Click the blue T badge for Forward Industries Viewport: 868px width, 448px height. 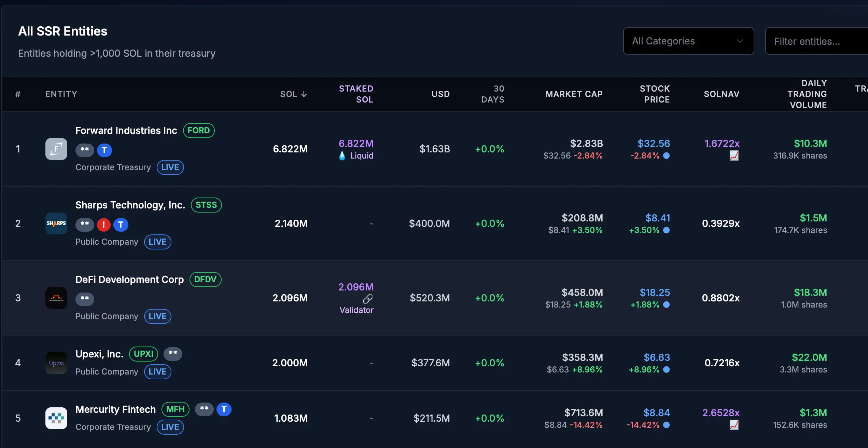pyautogui.click(x=104, y=150)
